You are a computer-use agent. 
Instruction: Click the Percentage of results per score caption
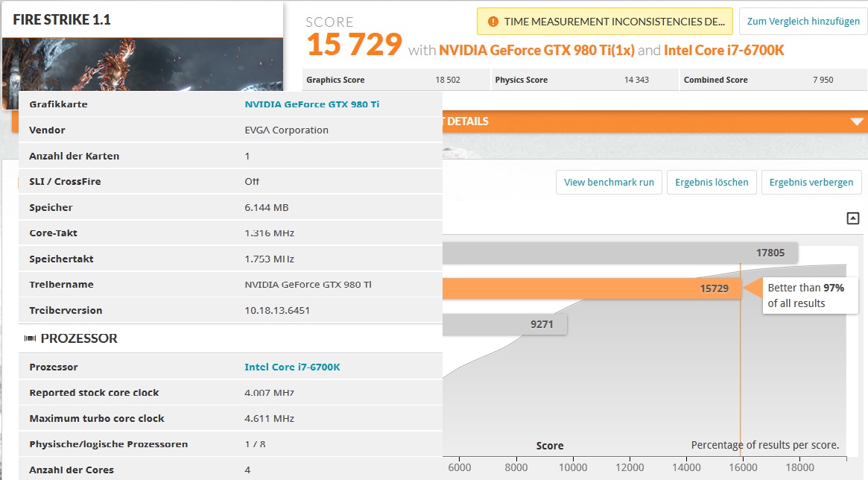click(x=765, y=445)
